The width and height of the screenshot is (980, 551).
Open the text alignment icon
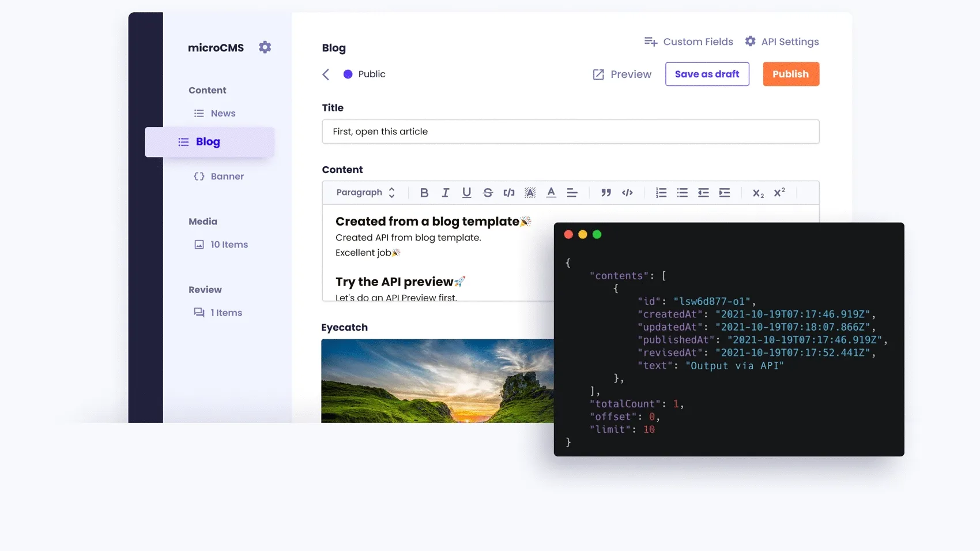[572, 193]
